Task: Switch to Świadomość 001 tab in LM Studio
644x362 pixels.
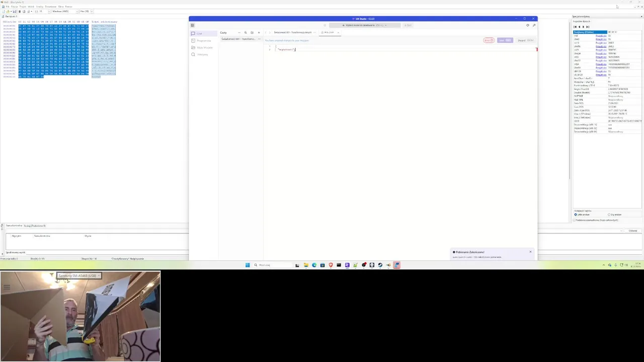Action: tap(292, 33)
